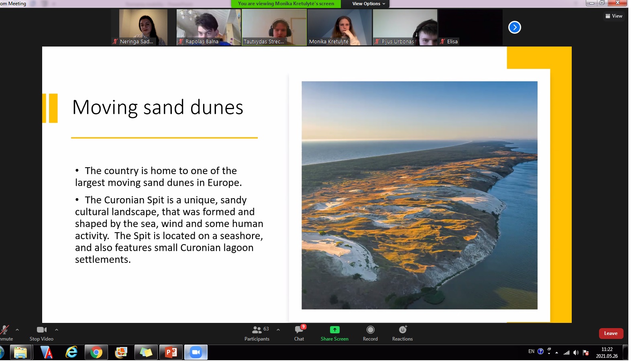
Task: Open the Chat panel
Action: pos(299,333)
